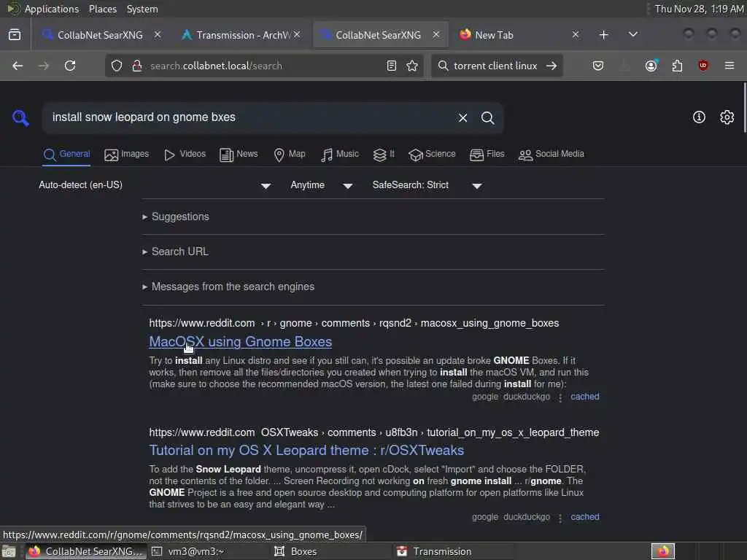Reload the current page
The height and width of the screenshot is (560, 747).
[x=70, y=66]
